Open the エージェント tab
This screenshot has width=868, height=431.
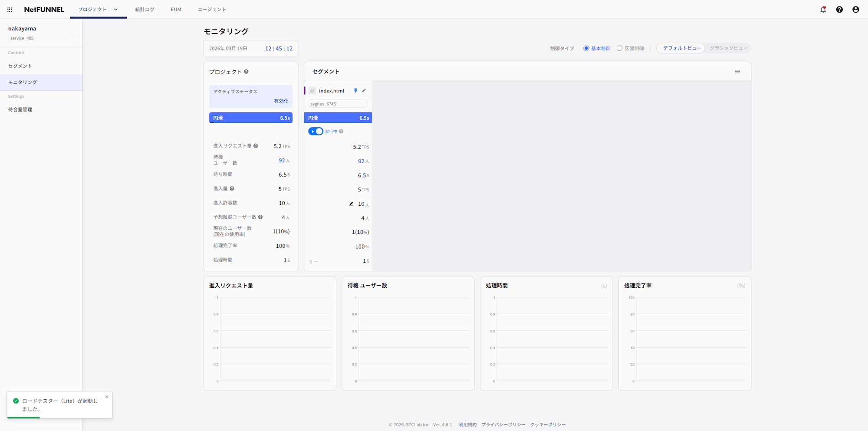tap(212, 9)
